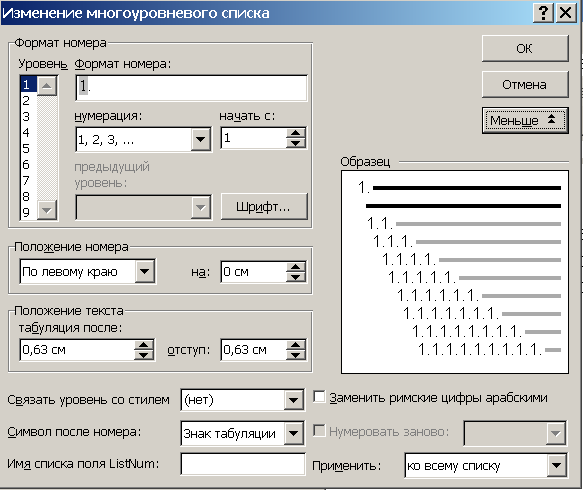
Task: Decrease "табуляция после" value with down arrow
Action: point(144,355)
